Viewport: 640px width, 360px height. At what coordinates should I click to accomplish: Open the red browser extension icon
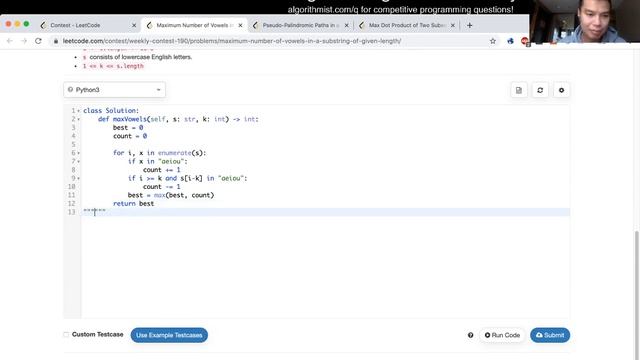pyautogui.click(x=525, y=41)
